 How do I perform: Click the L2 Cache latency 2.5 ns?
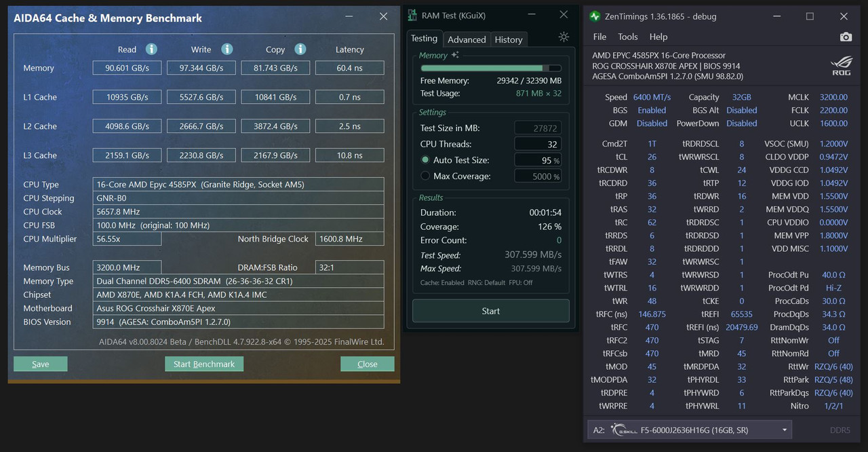pos(350,126)
